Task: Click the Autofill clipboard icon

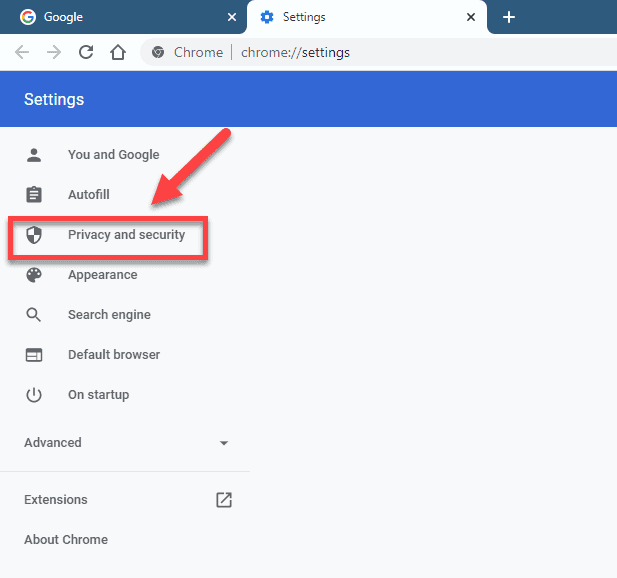Action: (34, 195)
